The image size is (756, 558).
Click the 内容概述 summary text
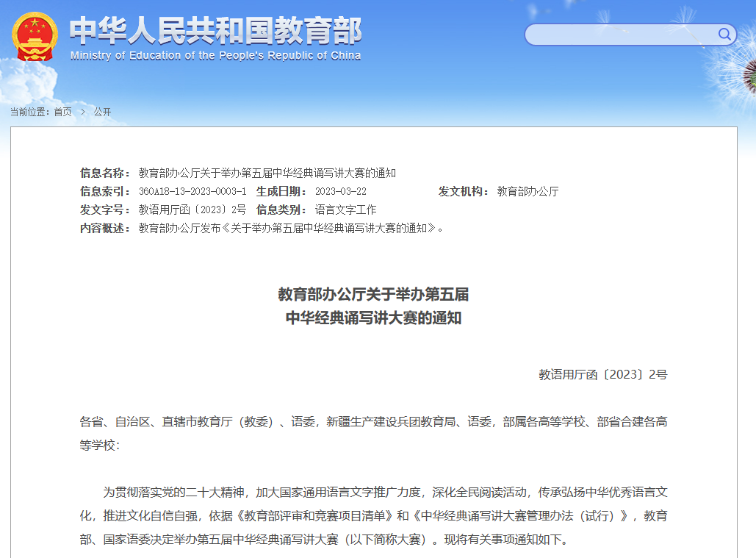coord(291,228)
